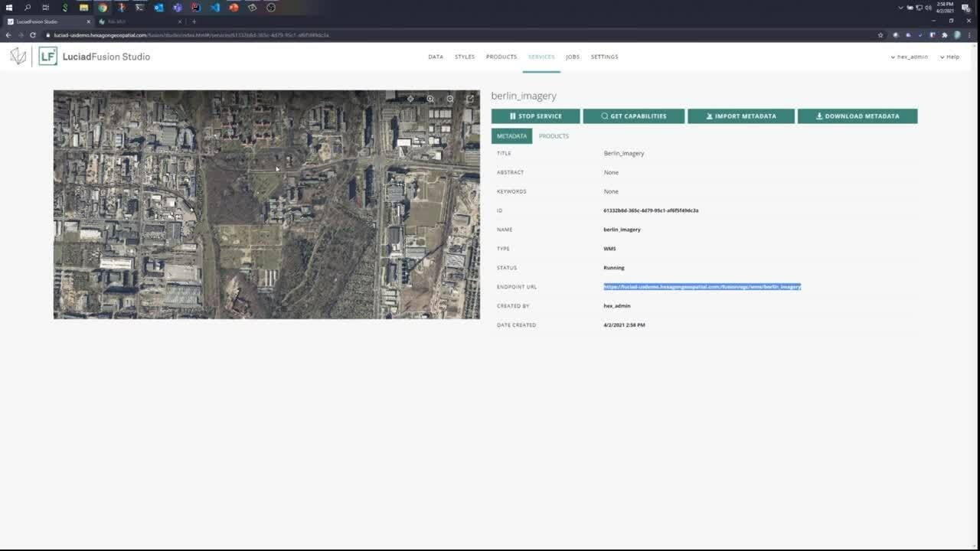The height and width of the screenshot is (551, 980).
Task: Reload the browser page
Action: (33, 35)
